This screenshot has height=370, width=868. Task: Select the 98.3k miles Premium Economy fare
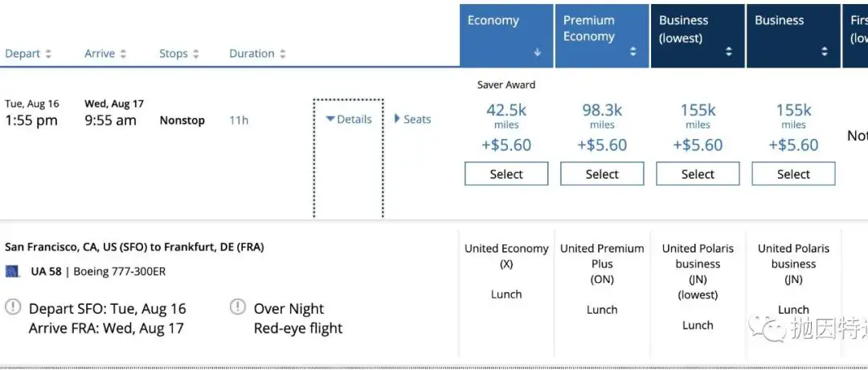[602, 174]
